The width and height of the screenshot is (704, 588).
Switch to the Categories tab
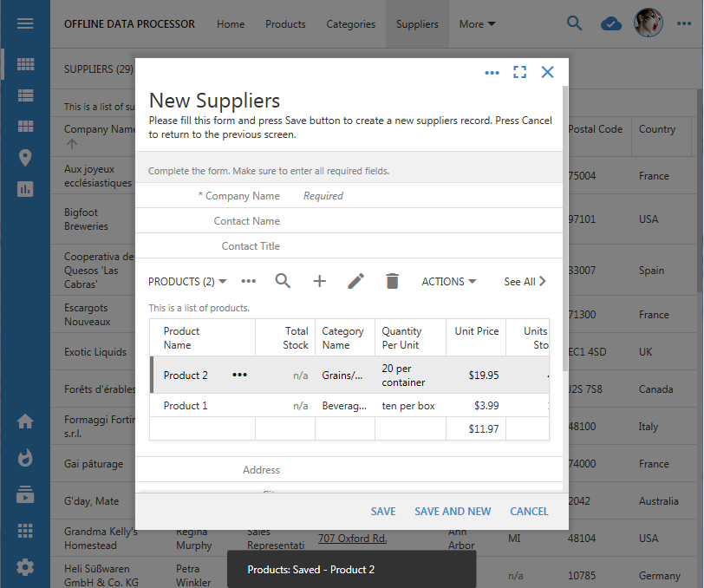pyautogui.click(x=350, y=24)
